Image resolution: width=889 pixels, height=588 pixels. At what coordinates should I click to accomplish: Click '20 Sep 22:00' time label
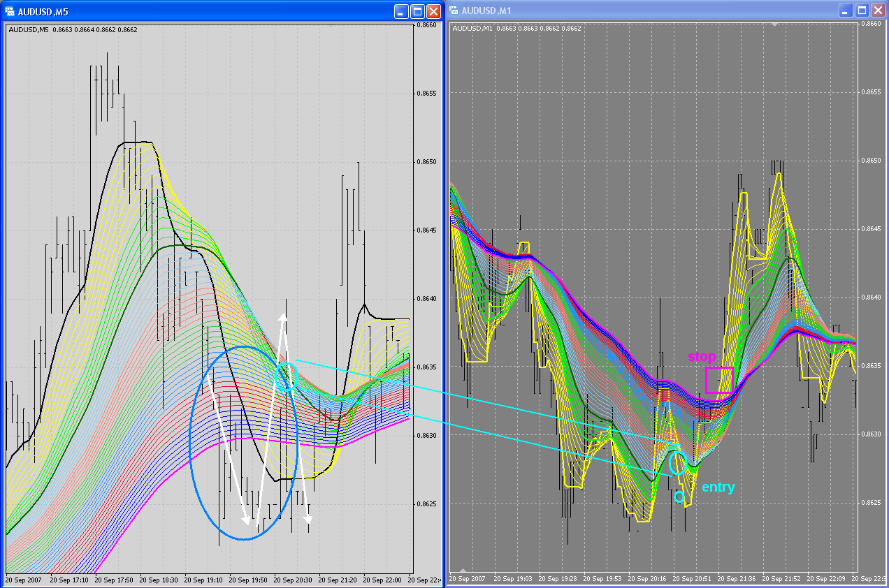(x=382, y=580)
